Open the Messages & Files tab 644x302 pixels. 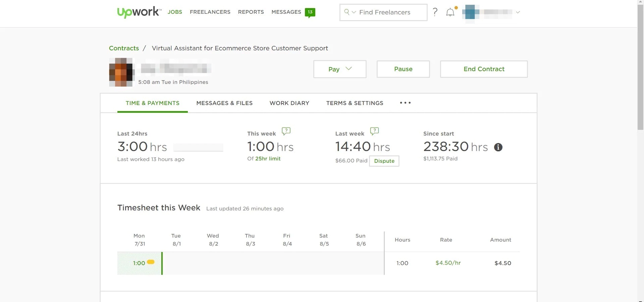[224, 103]
